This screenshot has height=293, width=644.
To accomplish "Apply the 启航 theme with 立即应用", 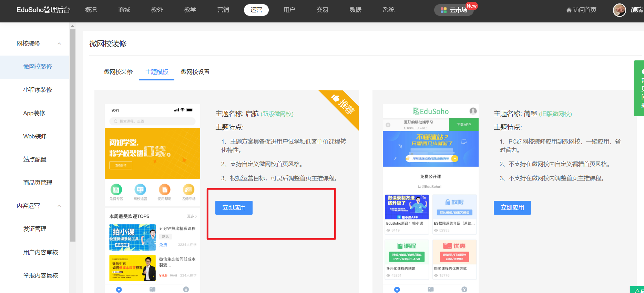I will pos(234,208).
